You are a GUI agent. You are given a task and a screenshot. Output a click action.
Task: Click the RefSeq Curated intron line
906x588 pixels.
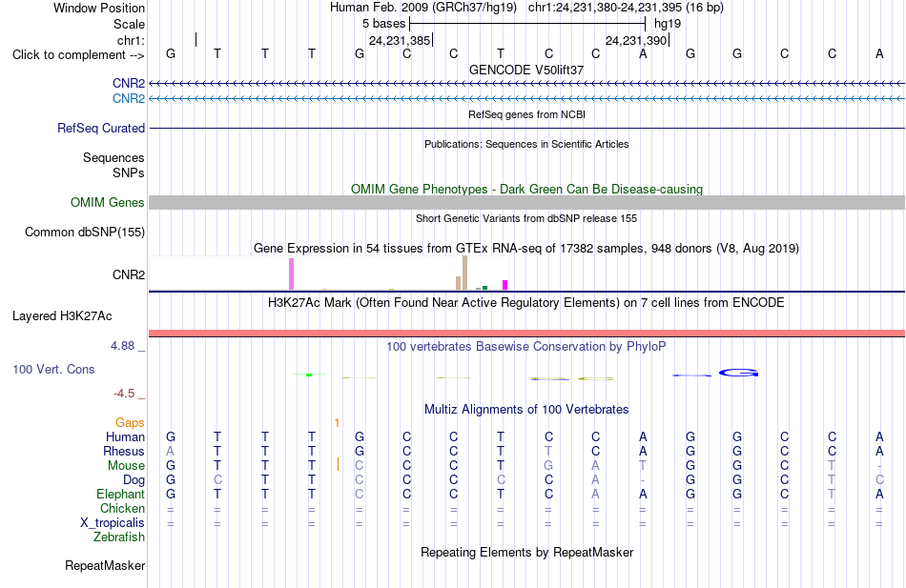[527, 129]
